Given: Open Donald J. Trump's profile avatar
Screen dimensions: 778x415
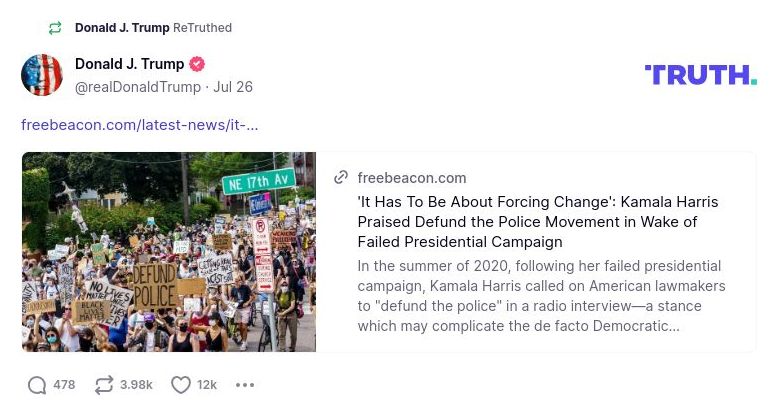Looking at the screenshot, I should coord(42,75).
